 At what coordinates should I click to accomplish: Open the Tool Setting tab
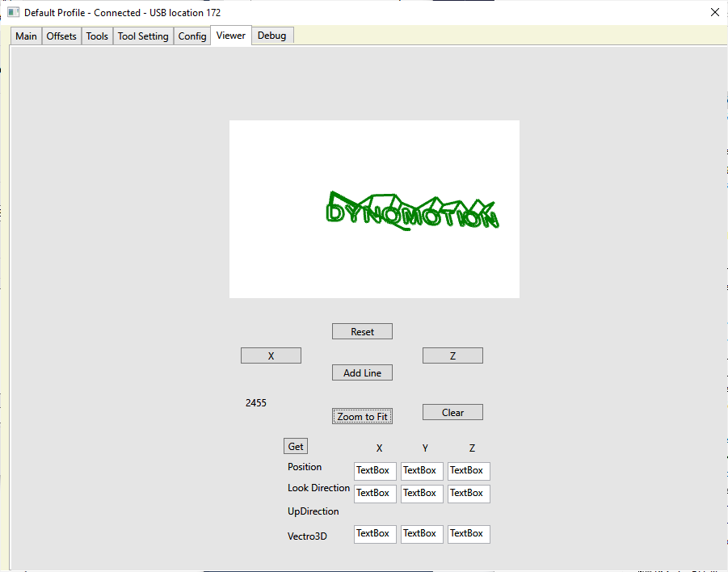point(143,36)
